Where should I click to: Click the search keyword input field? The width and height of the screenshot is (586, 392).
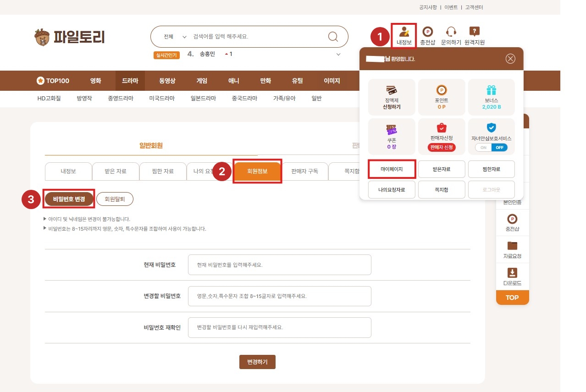[x=257, y=37]
